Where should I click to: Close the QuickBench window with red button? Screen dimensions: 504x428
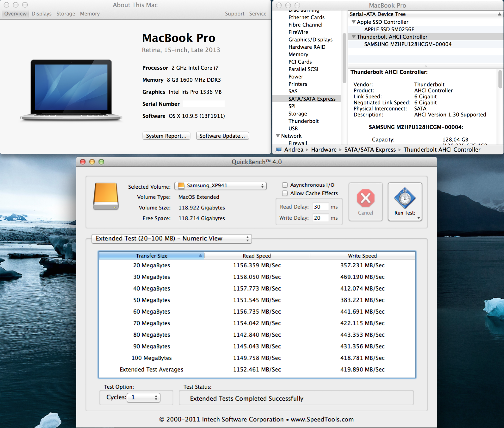[83, 162]
